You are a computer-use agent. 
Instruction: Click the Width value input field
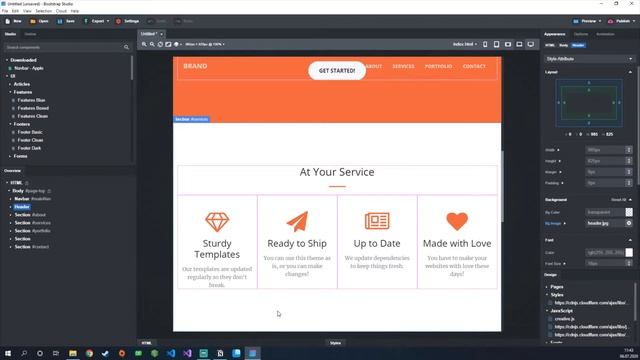tap(606, 150)
